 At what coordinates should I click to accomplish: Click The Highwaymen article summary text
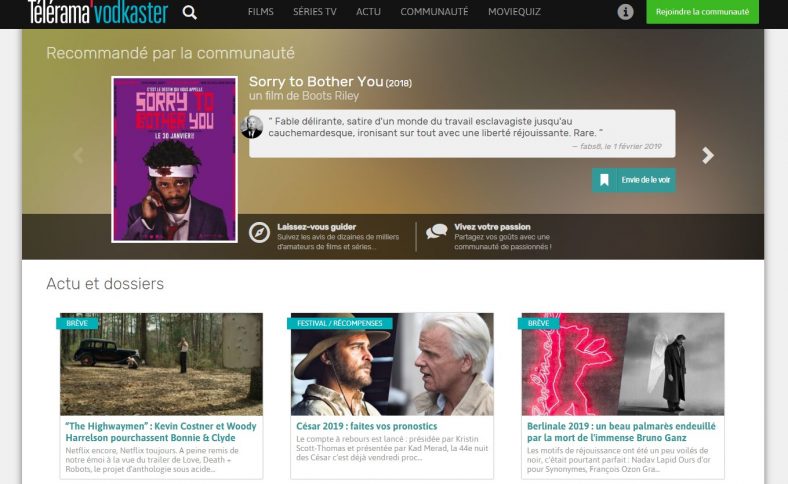coord(152,460)
